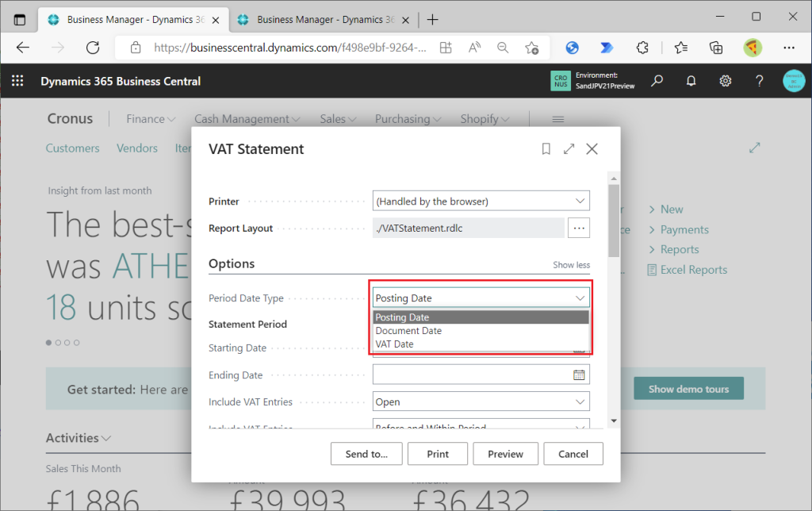Expand VAT Statement dialog to full screen
Viewport: 812px width, 511px height.
(569, 149)
